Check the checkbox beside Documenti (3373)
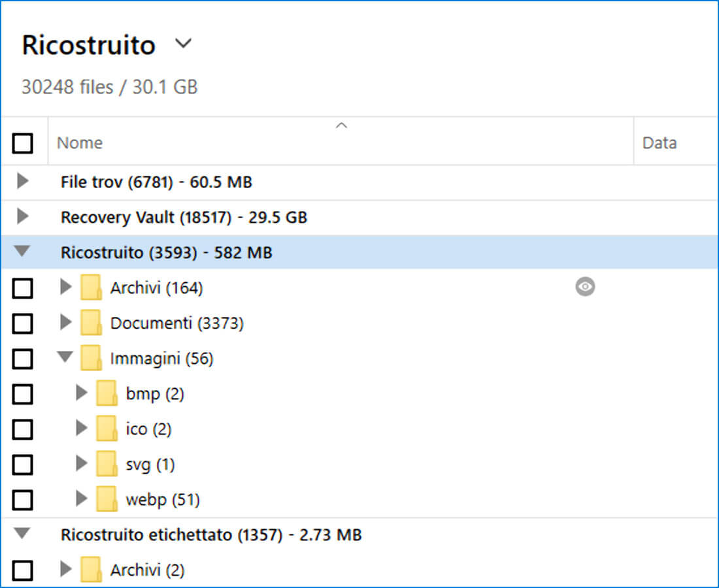The width and height of the screenshot is (719, 588). (x=24, y=322)
